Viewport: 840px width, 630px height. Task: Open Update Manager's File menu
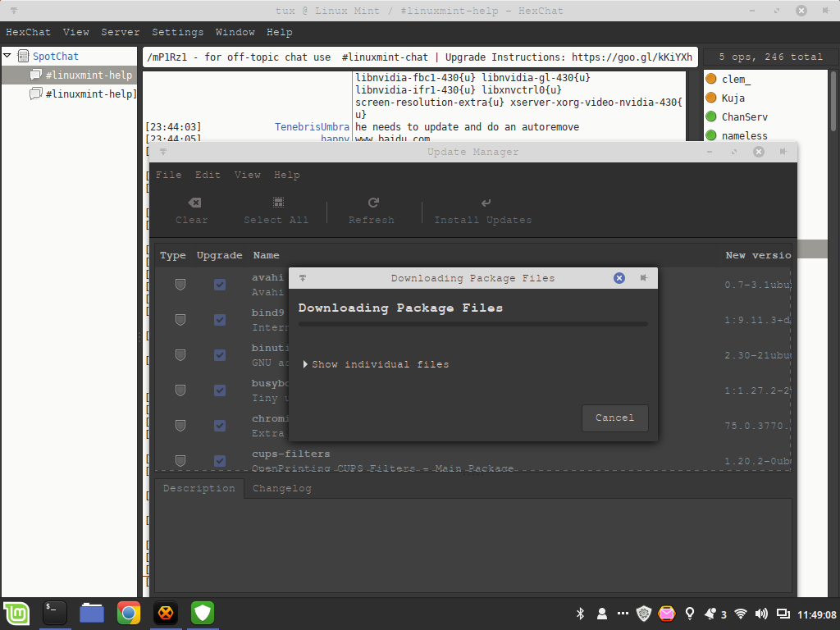[x=169, y=175]
